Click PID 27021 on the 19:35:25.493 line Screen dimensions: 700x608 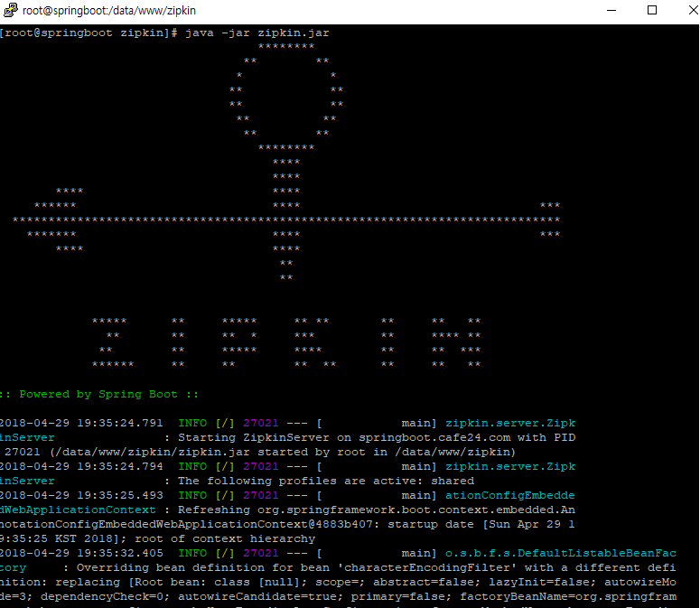click(261, 495)
